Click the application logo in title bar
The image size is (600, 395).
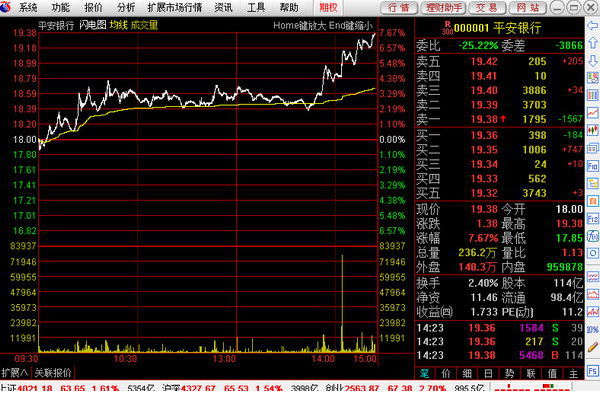[x=5, y=7]
